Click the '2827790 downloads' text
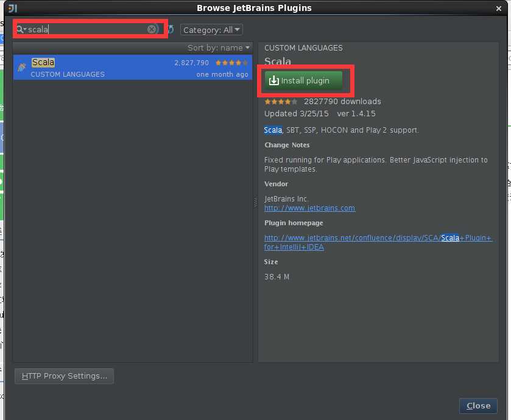511x420 pixels. 342,102
